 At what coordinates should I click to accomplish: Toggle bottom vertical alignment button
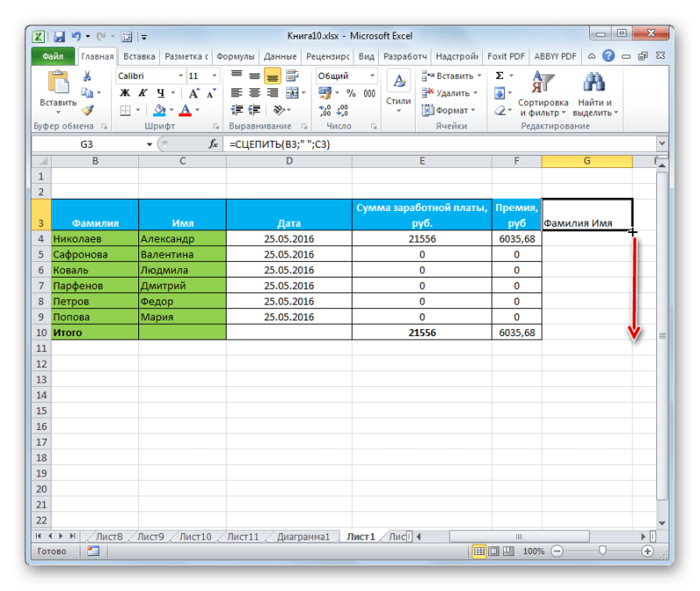[x=272, y=76]
